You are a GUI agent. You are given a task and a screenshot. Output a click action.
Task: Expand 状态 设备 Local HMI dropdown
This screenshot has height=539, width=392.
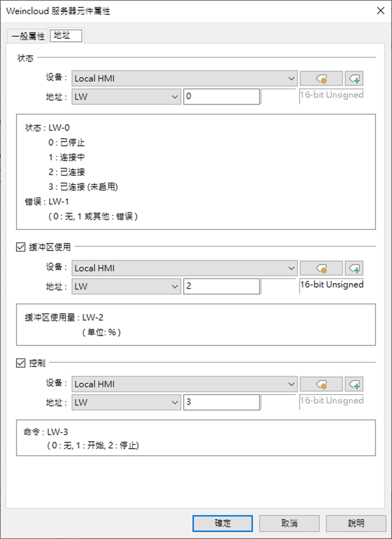pos(184,78)
